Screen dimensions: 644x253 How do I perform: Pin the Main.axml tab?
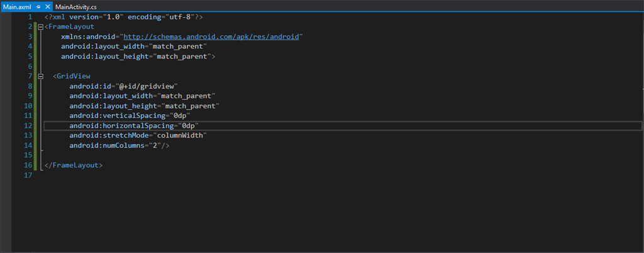click(x=38, y=6)
